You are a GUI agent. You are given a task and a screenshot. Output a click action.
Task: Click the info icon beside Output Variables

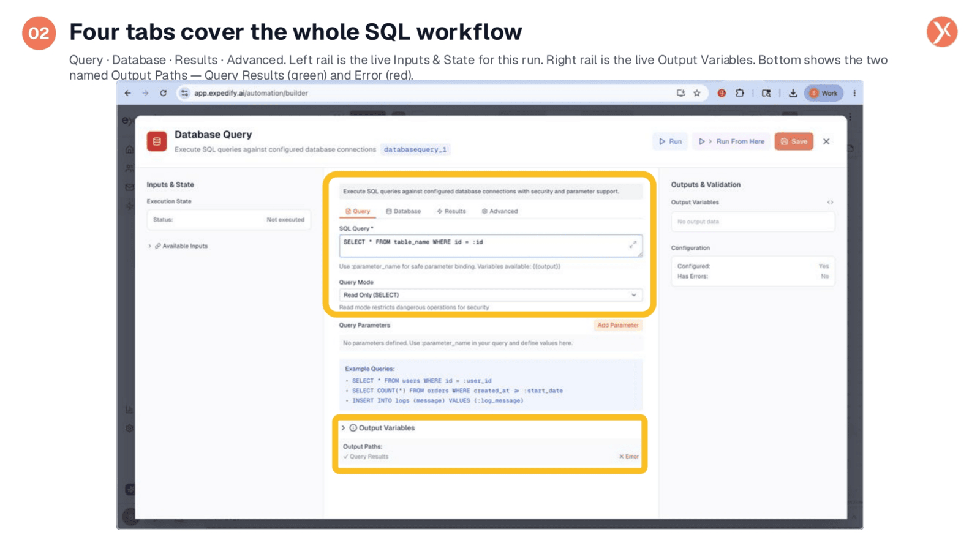pyautogui.click(x=353, y=428)
